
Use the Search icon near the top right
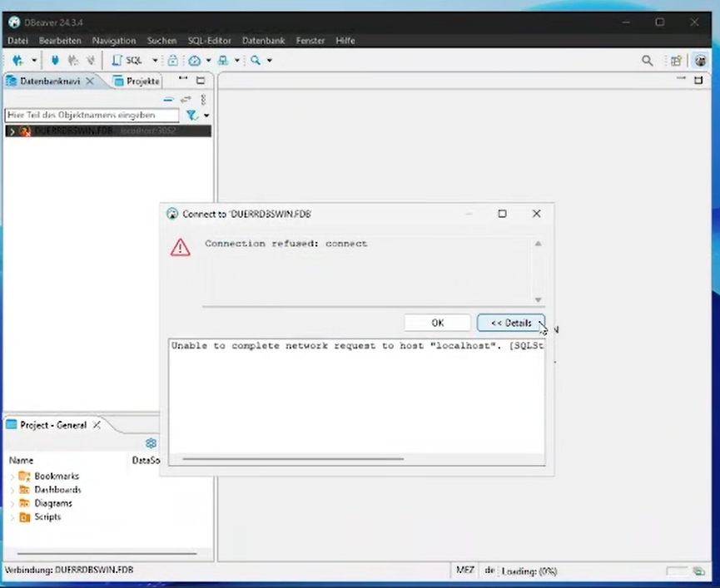(x=648, y=60)
